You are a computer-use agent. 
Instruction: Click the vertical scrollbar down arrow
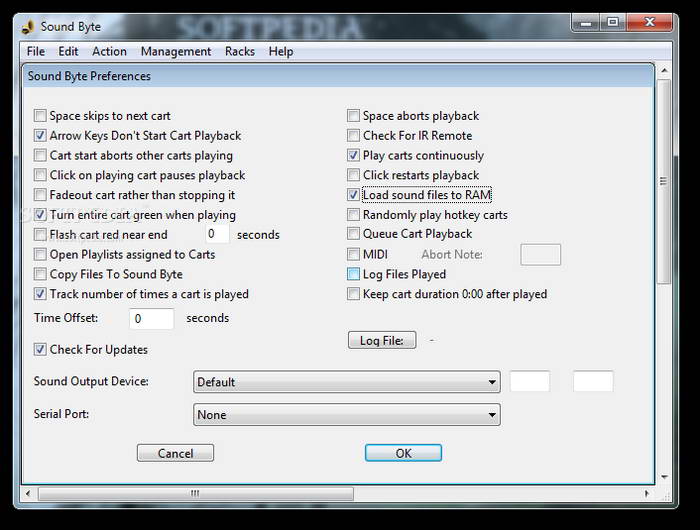[664, 477]
